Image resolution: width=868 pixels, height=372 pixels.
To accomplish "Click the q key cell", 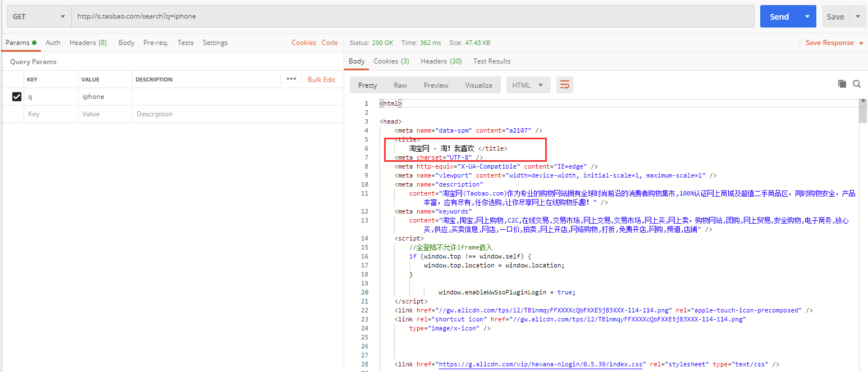I will coord(51,97).
